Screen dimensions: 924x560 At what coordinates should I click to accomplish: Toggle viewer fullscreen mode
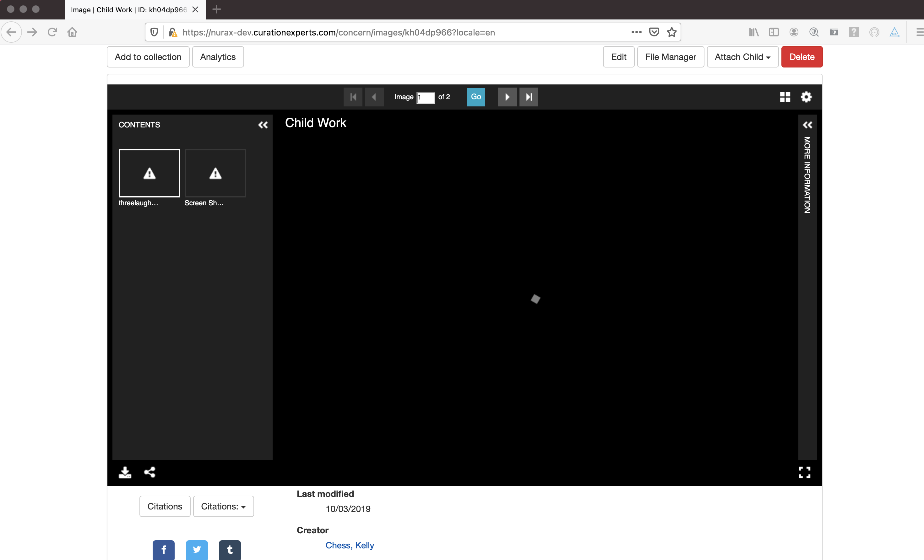pyautogui.click(x=804, y=472)
